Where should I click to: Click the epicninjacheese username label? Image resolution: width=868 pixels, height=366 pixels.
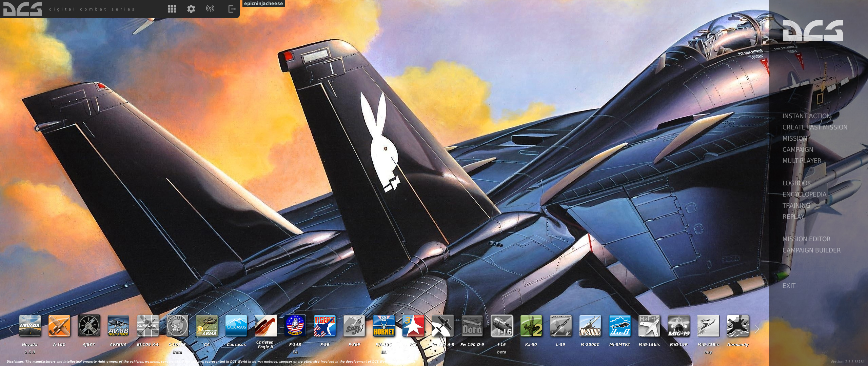pos(263,3)
